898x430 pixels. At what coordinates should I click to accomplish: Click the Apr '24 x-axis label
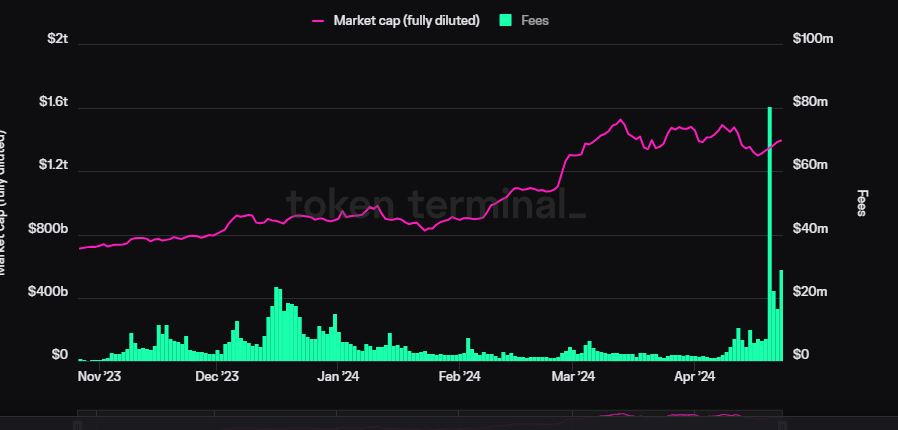pyautogui.click(x=695, y=377)
